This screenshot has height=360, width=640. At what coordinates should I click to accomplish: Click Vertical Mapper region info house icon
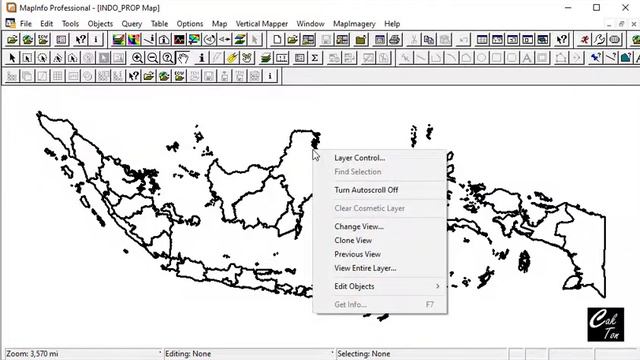point(164,40)
